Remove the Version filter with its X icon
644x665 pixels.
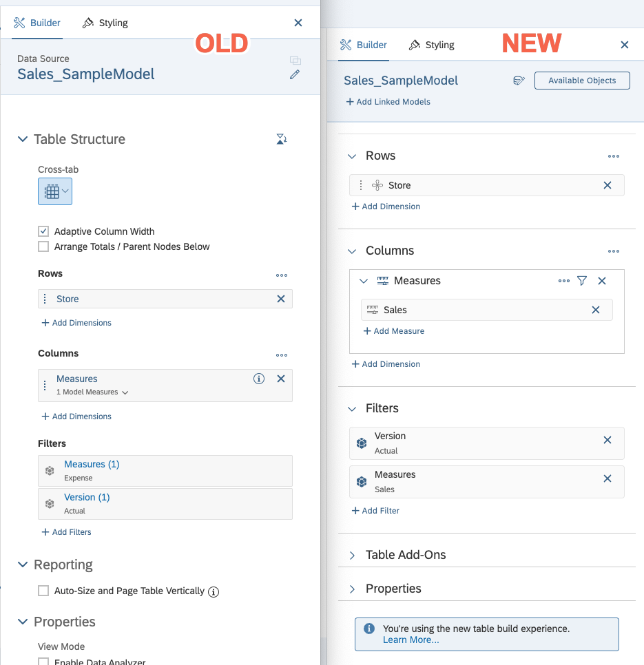[607, 440]
